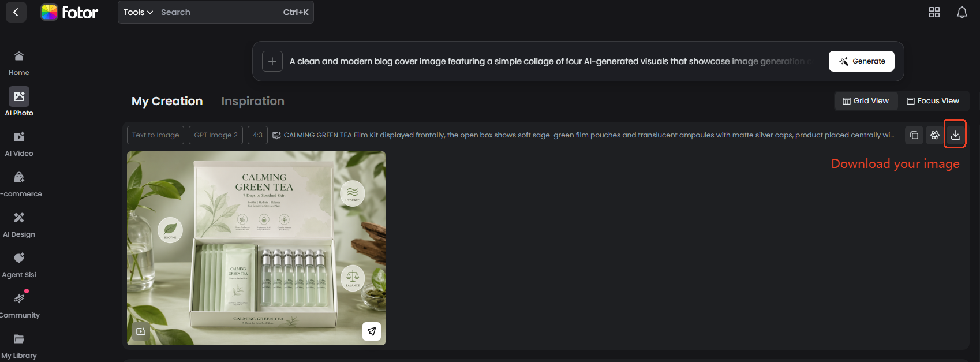Viewport: 980px width, 362px height.
Task: Open the E-commerce sidebar icon
Action: coord(19,177)
